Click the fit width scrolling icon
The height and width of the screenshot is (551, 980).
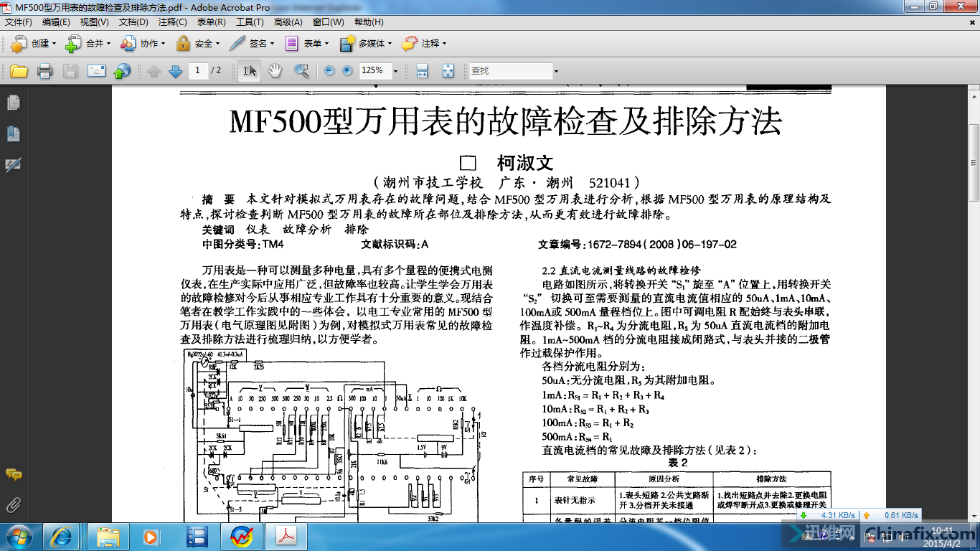423,71
